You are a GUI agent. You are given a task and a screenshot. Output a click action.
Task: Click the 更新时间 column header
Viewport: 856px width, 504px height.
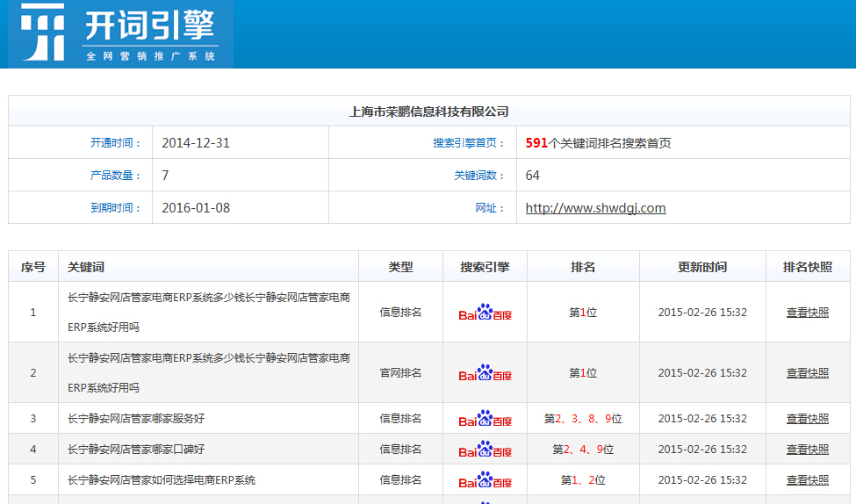702,267
